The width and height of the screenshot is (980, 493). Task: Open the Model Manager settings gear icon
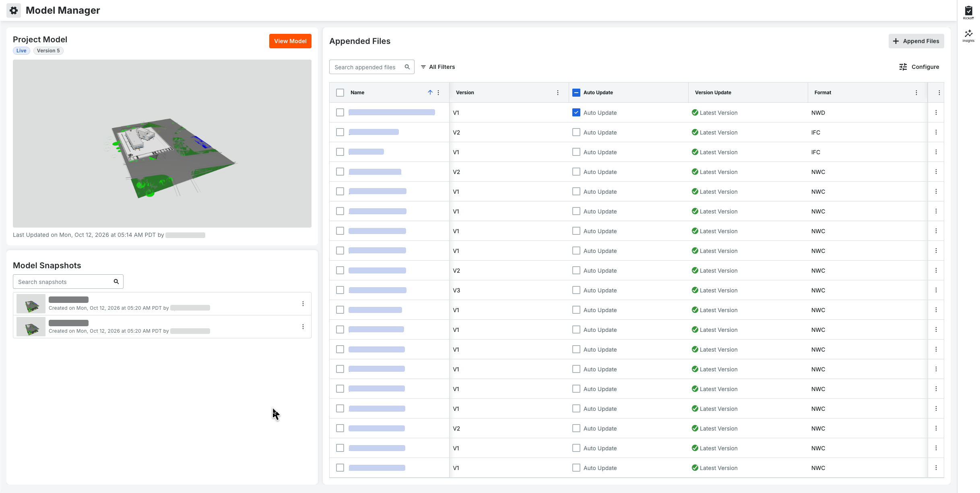(14, 10)
